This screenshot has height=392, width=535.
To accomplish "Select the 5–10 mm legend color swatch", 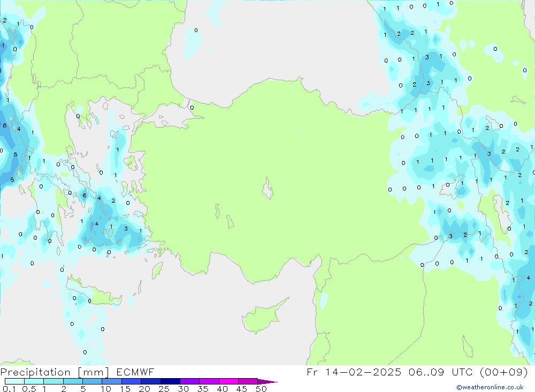I will click(93, 381).
